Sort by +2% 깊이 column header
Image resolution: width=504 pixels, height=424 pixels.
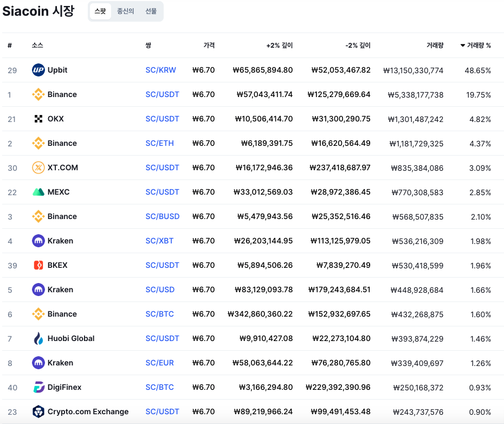pyautogui.click(x=279, y=46)
